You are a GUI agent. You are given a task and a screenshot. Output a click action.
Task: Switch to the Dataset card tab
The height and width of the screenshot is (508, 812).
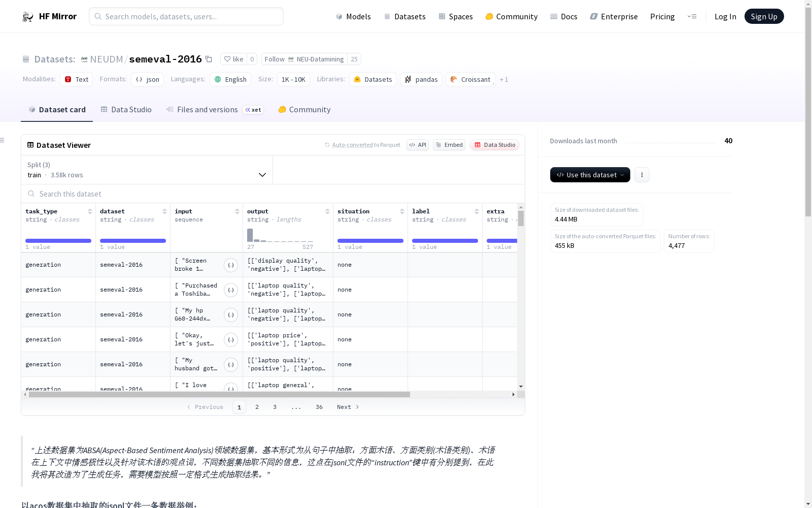click(57, 110)
